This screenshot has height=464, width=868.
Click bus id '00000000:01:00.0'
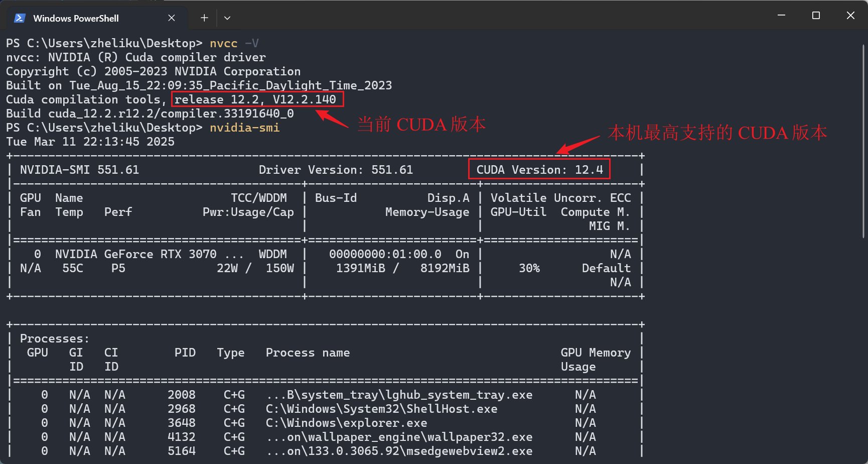[385, 254]
